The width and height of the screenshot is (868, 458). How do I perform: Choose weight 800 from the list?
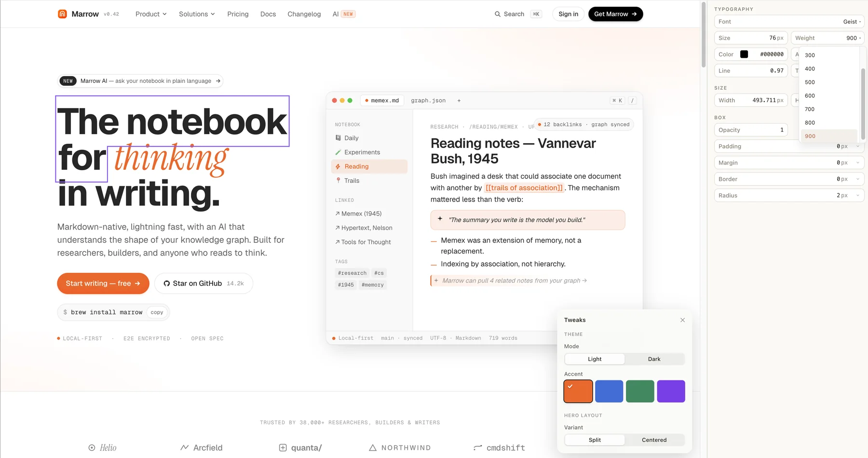point(829,123)
